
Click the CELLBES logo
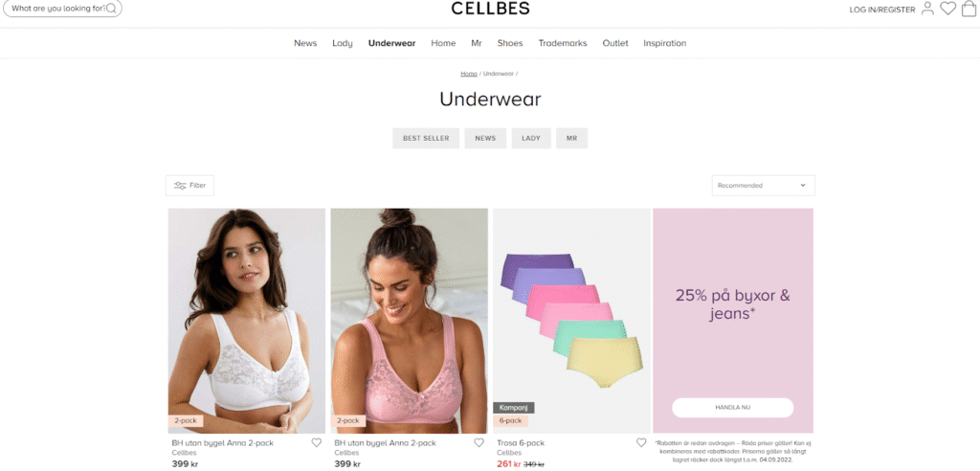490,8
